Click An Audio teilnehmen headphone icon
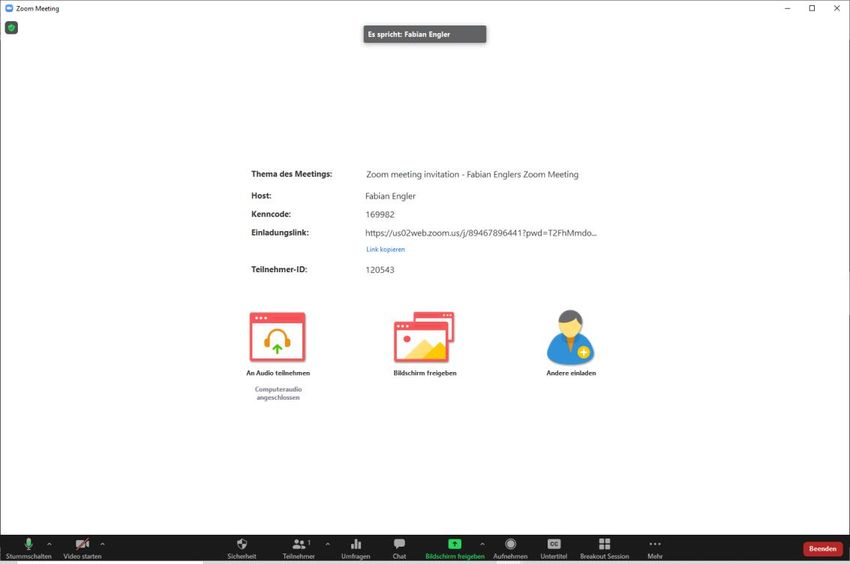This screenshot has width=850, height=564. [x=278, y=337]
